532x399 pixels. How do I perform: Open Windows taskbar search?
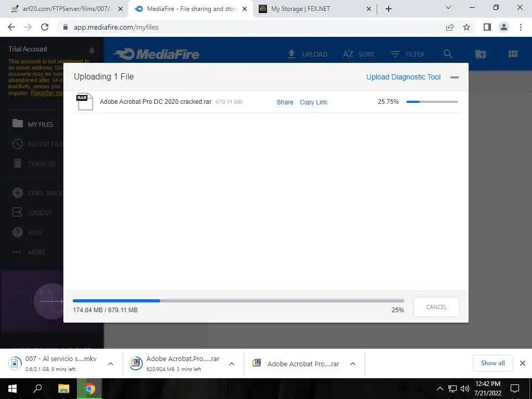coord(37,389)
